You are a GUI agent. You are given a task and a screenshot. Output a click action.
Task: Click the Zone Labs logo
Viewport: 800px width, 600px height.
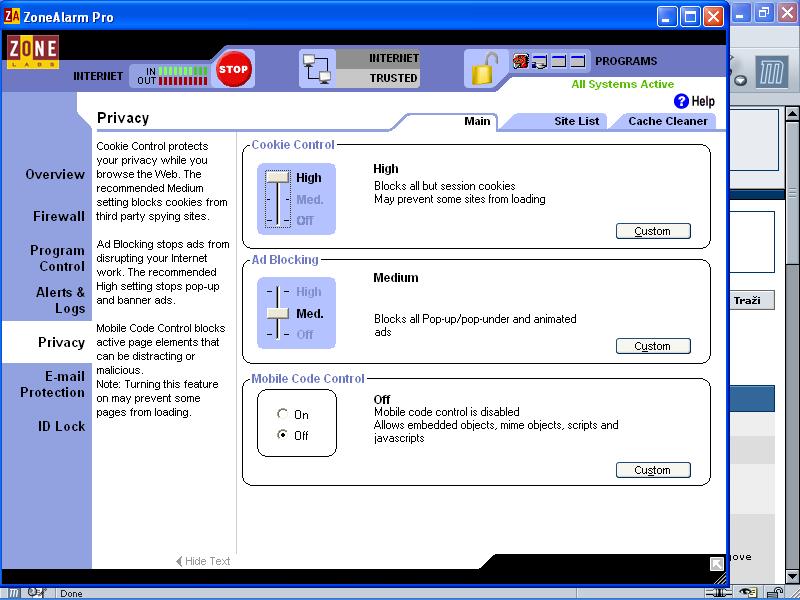33,52
